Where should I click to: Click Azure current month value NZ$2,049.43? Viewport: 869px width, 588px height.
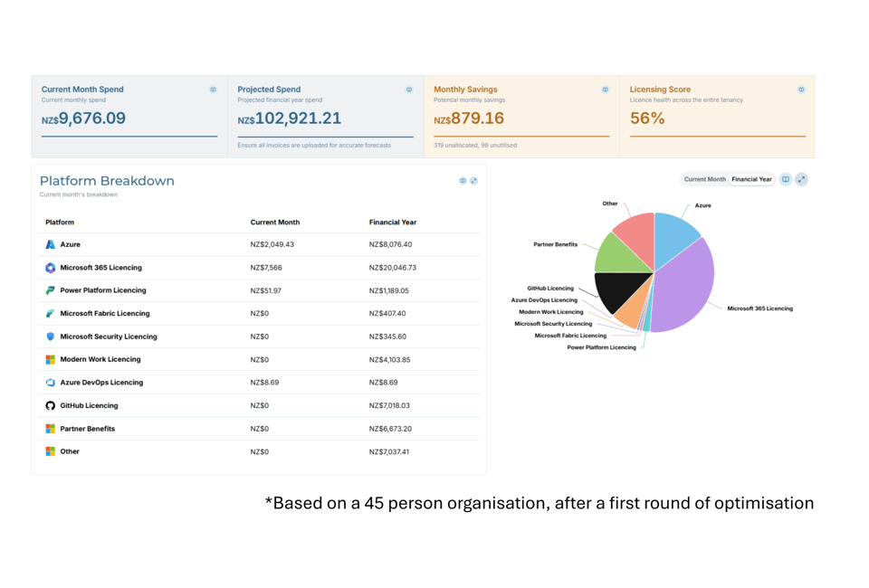[x=272, y=244]
